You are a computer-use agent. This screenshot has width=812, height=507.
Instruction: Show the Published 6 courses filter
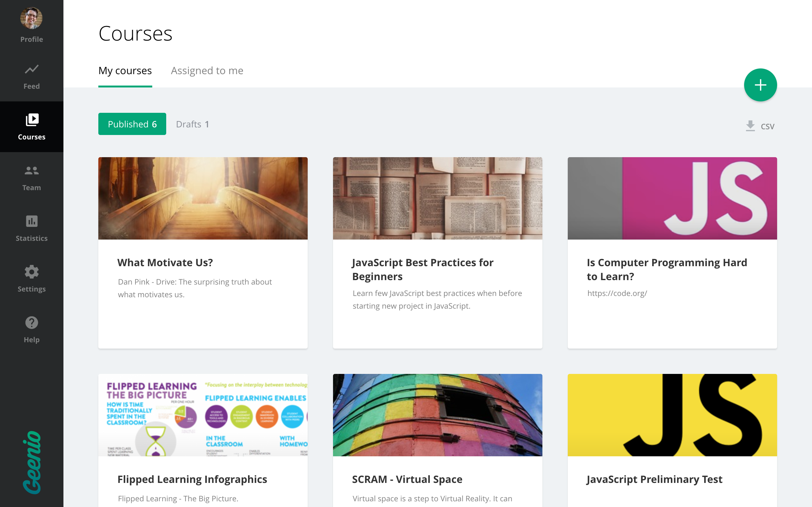132,124
